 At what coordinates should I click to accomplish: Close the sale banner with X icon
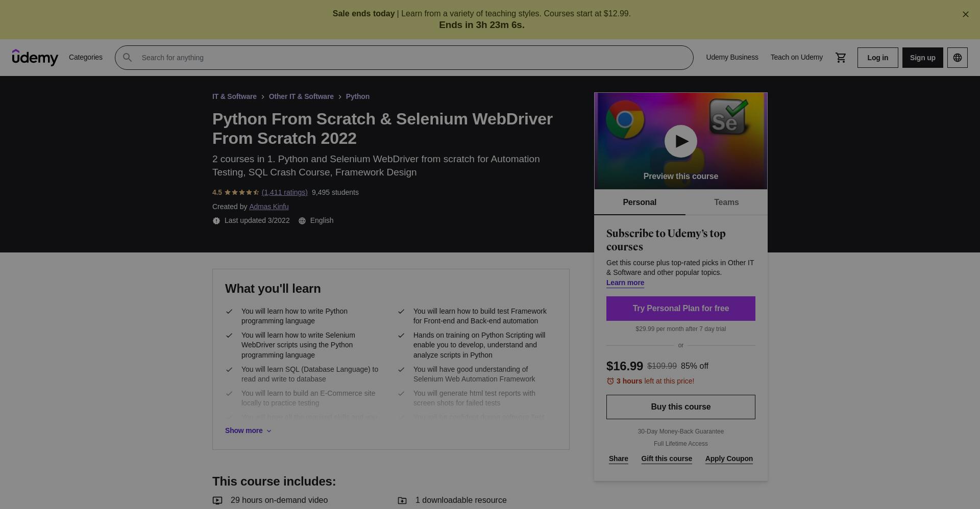pyautogui.click(x=965, y=14)
